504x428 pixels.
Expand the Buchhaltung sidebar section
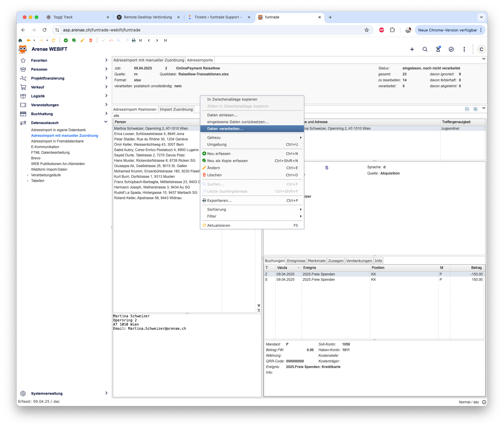click(x=106, y=114)
